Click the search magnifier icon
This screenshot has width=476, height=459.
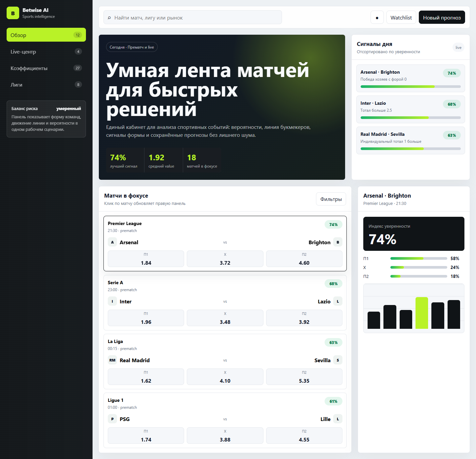[109, 18]
